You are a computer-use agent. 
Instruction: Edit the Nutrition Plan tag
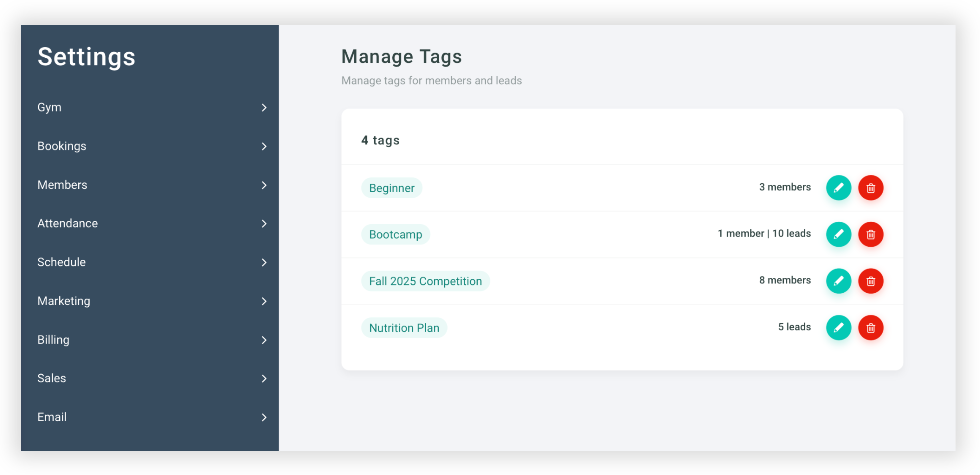[838, 327]
